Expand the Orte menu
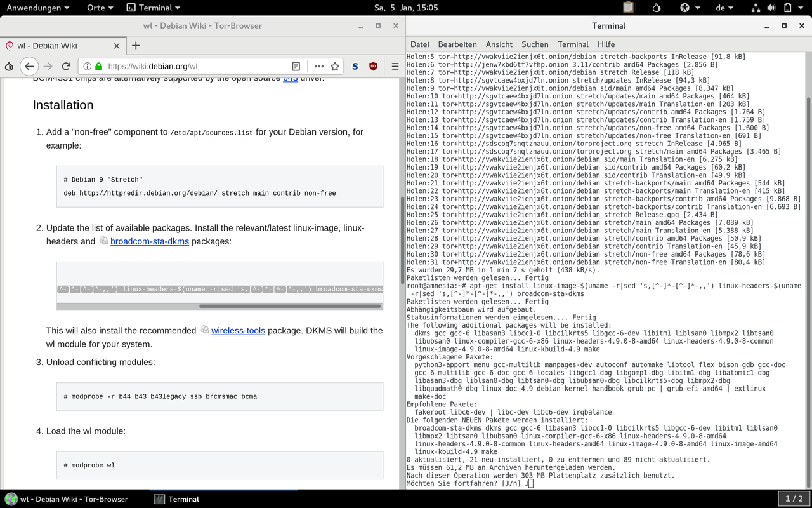Viewport: 812px width, 508px height. 100,8
